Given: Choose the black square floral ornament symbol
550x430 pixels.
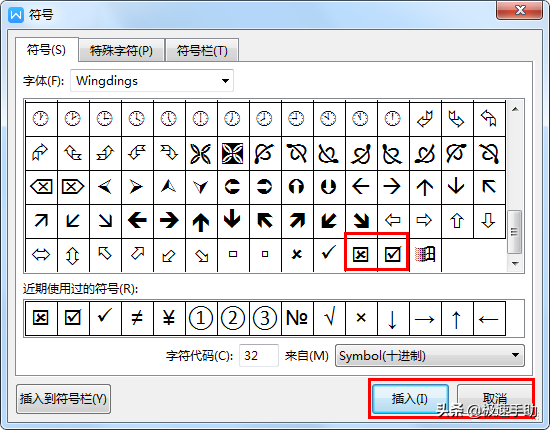Looking at the screenshot, I should tap(233, 153).
